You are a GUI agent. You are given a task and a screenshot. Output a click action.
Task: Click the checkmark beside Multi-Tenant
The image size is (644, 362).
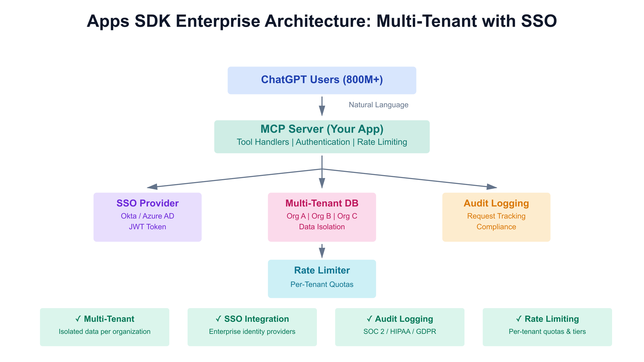pyautogui.click(x=78, y=319)
